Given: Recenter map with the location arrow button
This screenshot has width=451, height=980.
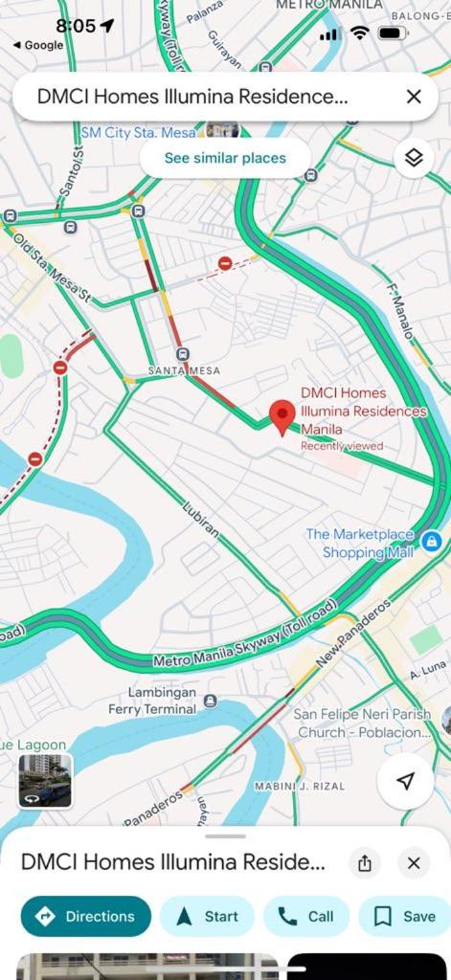Looking at the screenshot, I should pos(405,781).
